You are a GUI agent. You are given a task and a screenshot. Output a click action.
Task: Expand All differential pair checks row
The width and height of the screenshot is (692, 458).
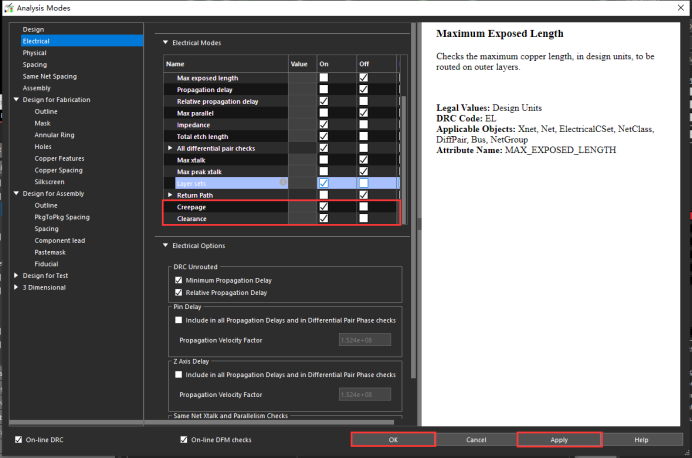(170, 148)
